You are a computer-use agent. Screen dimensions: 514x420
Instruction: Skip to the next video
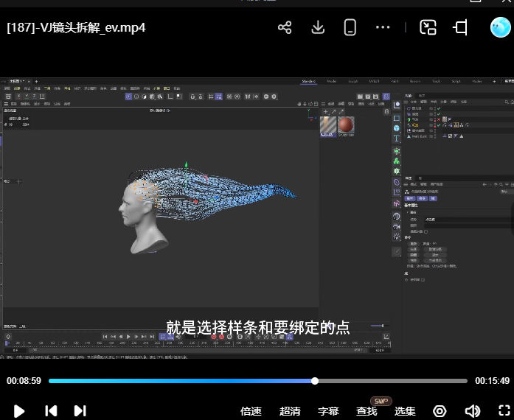click(80, 410)
